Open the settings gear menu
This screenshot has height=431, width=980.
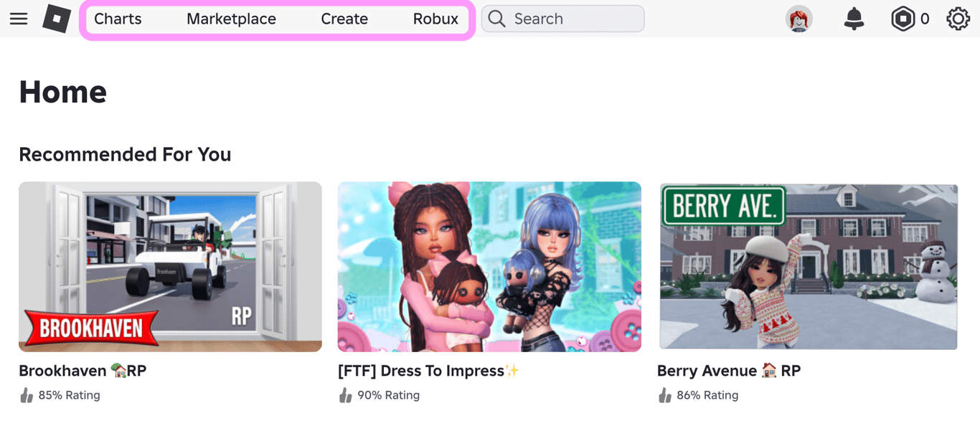[x=958, y=19]
